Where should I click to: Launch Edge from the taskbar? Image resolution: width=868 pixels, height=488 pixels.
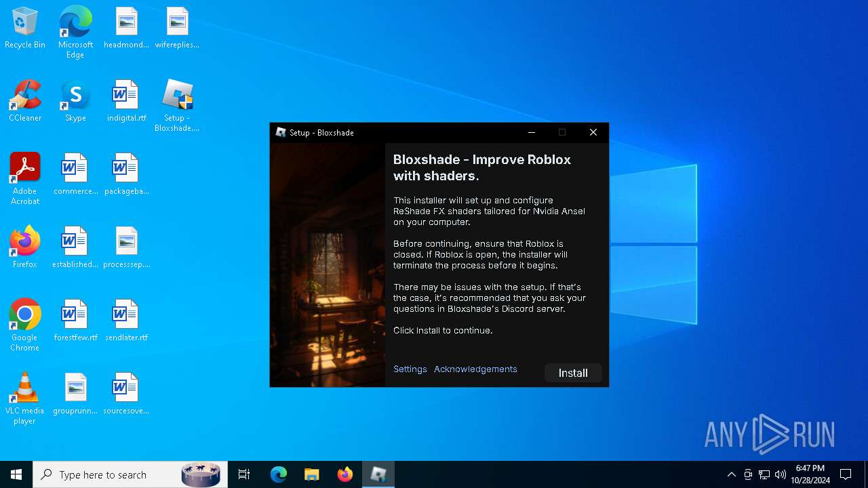tap(279, 474)
